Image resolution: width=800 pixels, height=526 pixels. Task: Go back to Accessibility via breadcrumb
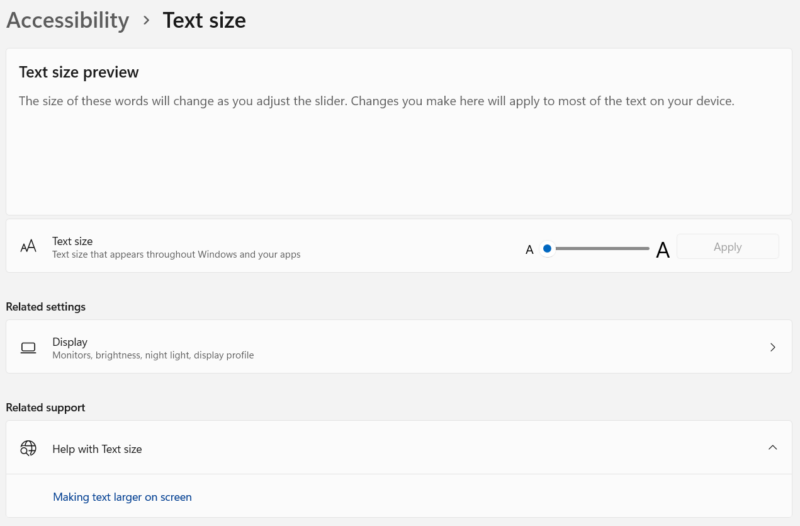67,20
